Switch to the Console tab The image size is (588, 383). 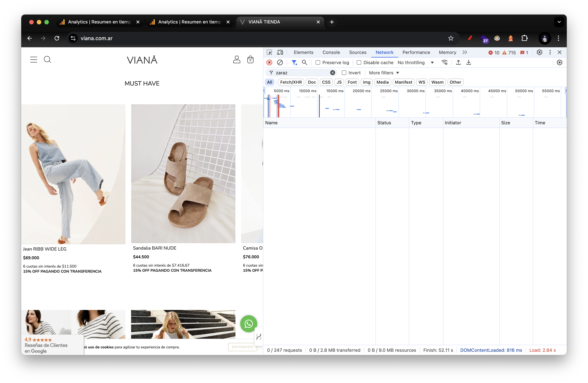[331, 52]
